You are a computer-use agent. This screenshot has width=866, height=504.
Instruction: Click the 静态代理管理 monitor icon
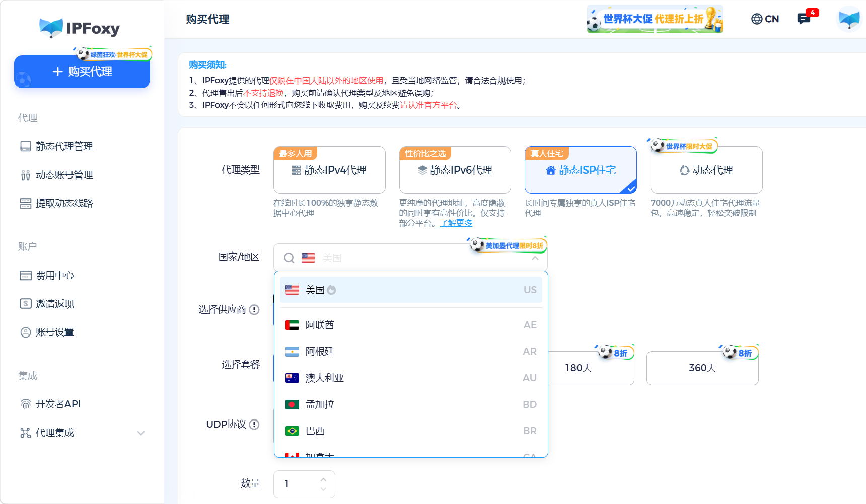(26, 146)
